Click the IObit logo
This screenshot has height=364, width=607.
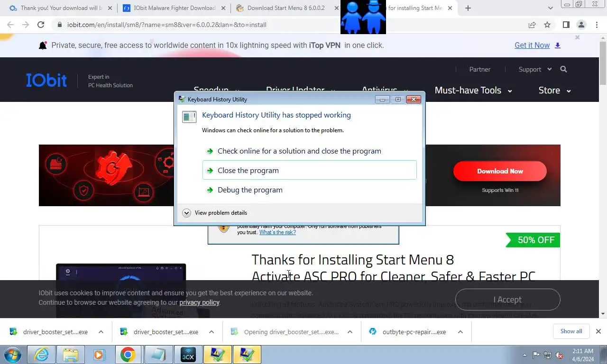click(46, 80)
